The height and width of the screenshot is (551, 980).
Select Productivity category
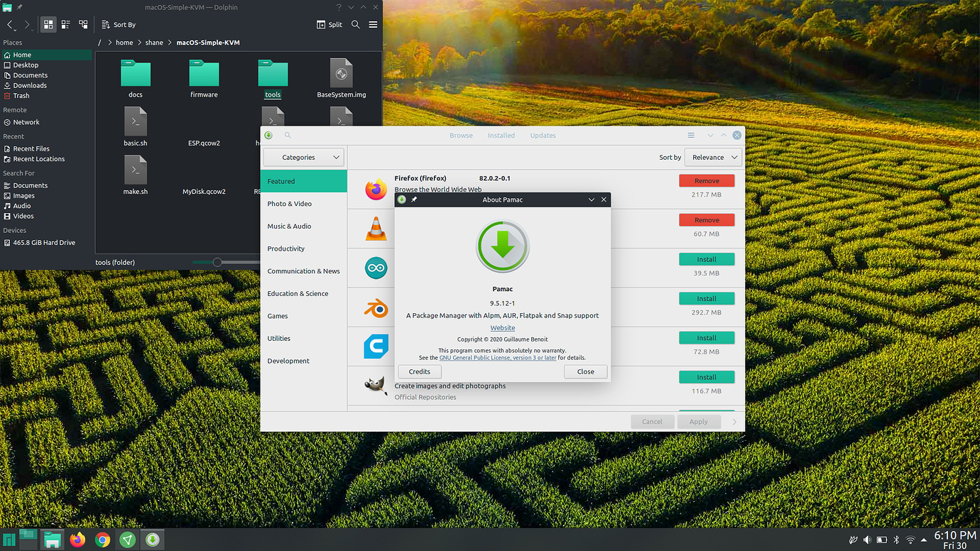(304, 249)
